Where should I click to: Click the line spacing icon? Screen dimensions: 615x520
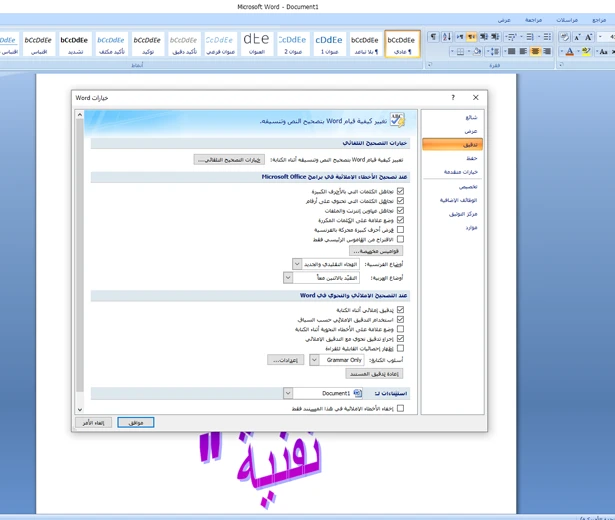[495, 51]
